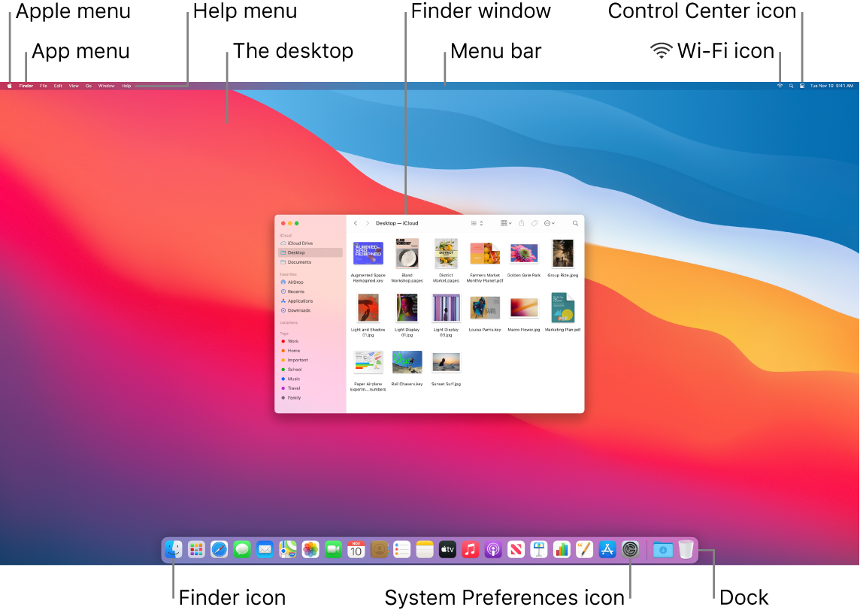860x616 pixels.
Task: Open the Help menu in the menu bar
Action: click(126, 86)
